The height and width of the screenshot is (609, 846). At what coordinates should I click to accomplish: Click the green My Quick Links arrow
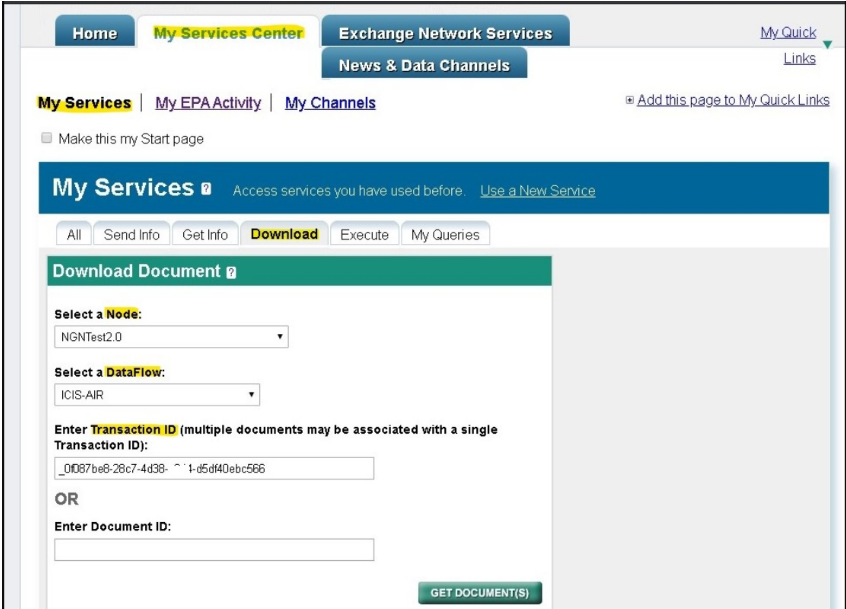tap(826, 43)
